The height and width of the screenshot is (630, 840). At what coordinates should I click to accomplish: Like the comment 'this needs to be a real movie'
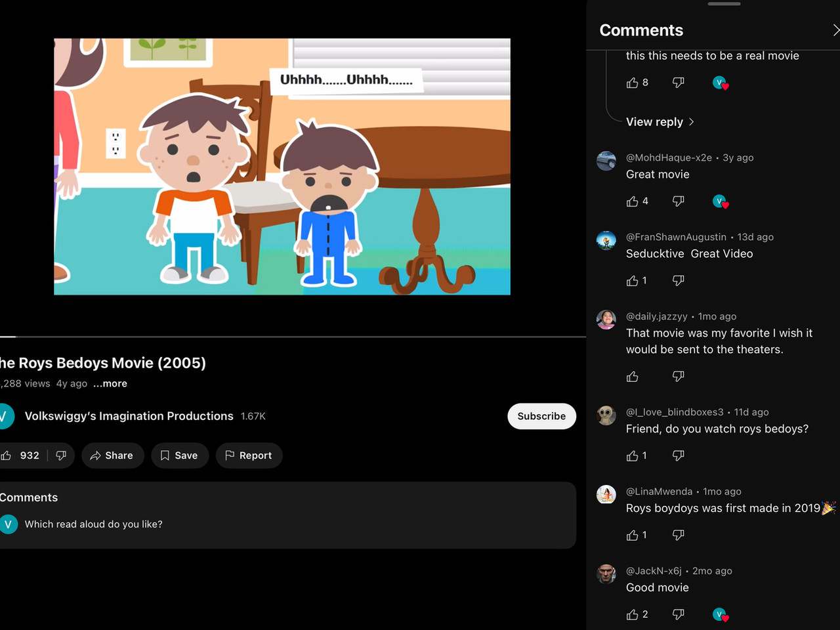point(633,83)
